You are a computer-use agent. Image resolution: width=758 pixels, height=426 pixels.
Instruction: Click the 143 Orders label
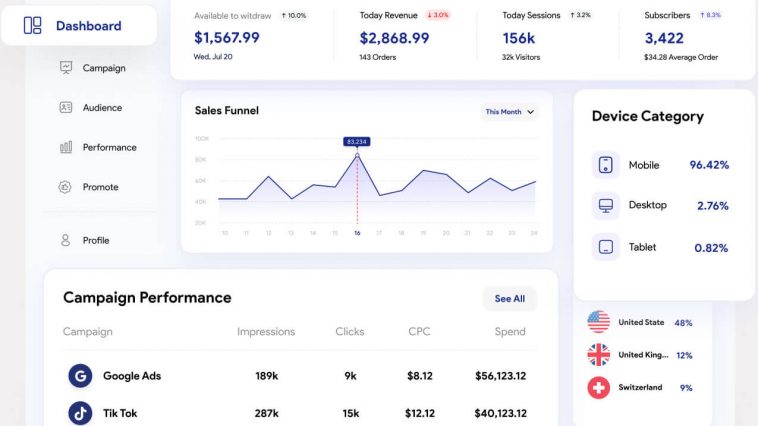[x=378, y=57]
